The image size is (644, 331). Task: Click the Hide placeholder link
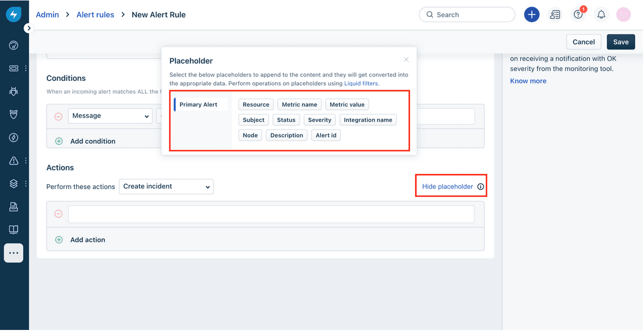click(x=447, y=187)
